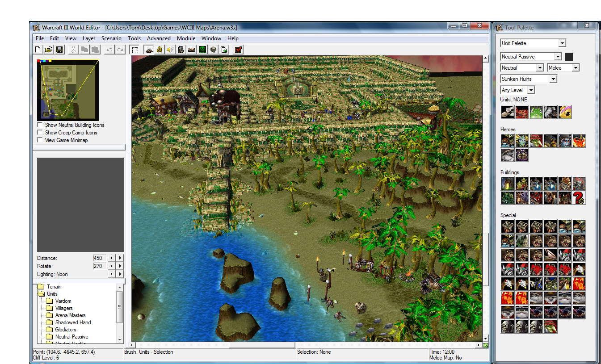601x364 pixels.
Task: Decrease Distance with left arrow
Action: (x=112, y=258)
